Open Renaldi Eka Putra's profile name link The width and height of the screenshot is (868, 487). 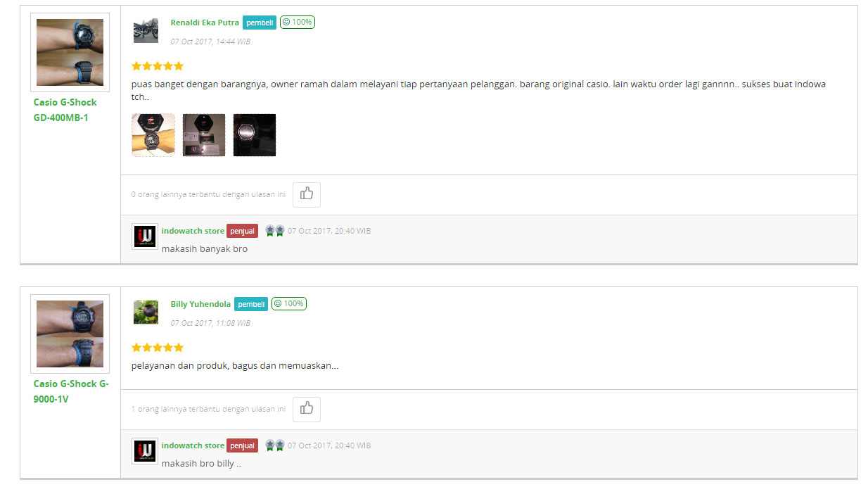(x=205, y=23)
